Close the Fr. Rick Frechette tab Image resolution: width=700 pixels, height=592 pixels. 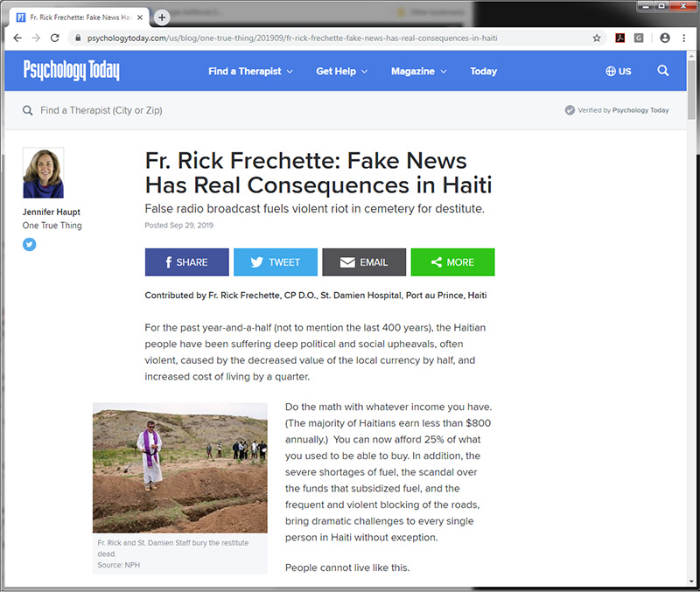140,17
